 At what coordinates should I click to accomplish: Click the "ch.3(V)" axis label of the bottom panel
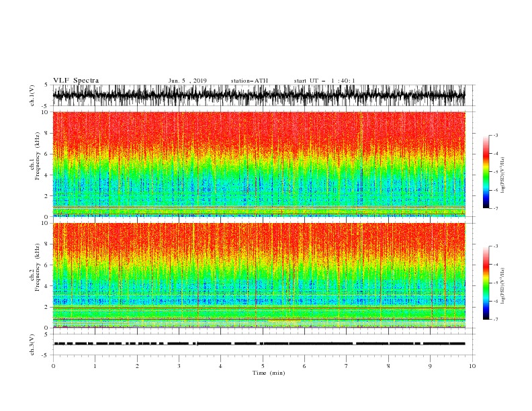(x=32, y=345)
